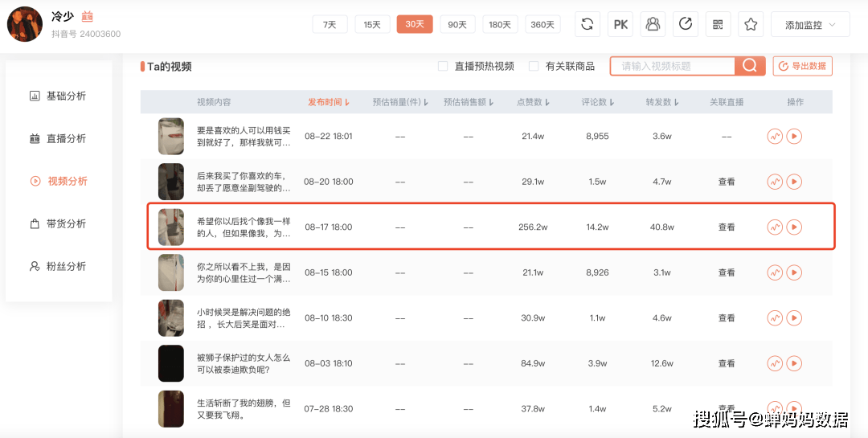Select the 180天 time range
The height and width of the screenshot is (438, 868).
tap(500, 24)
